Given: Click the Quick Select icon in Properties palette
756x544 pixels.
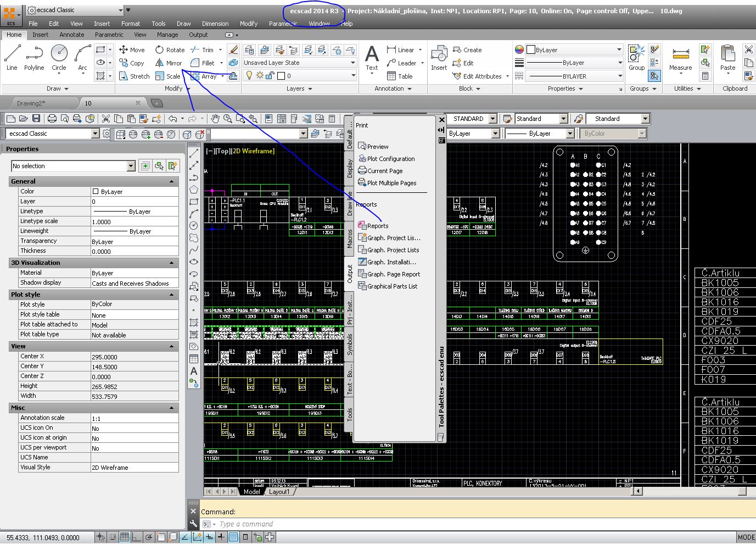Looking at the screenshot, I should point(173,165).
